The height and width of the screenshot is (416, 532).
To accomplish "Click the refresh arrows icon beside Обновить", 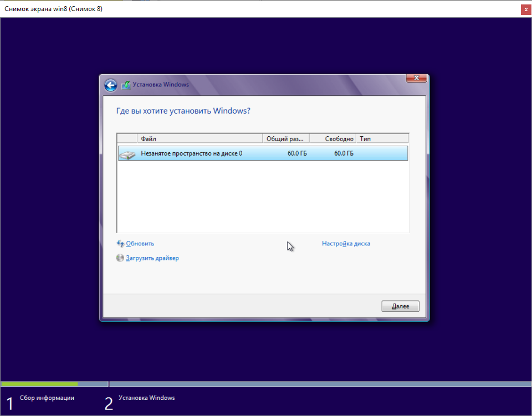I will click(x=120, y=243).
